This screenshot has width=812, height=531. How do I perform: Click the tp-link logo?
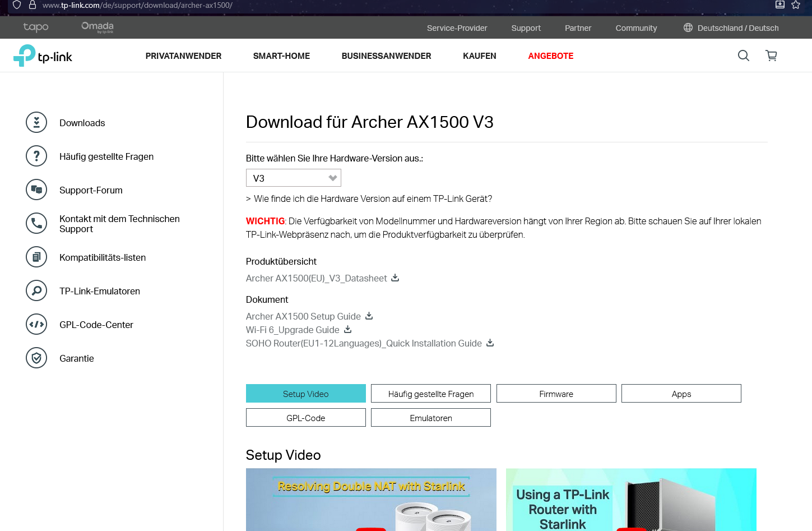point(43,56)
